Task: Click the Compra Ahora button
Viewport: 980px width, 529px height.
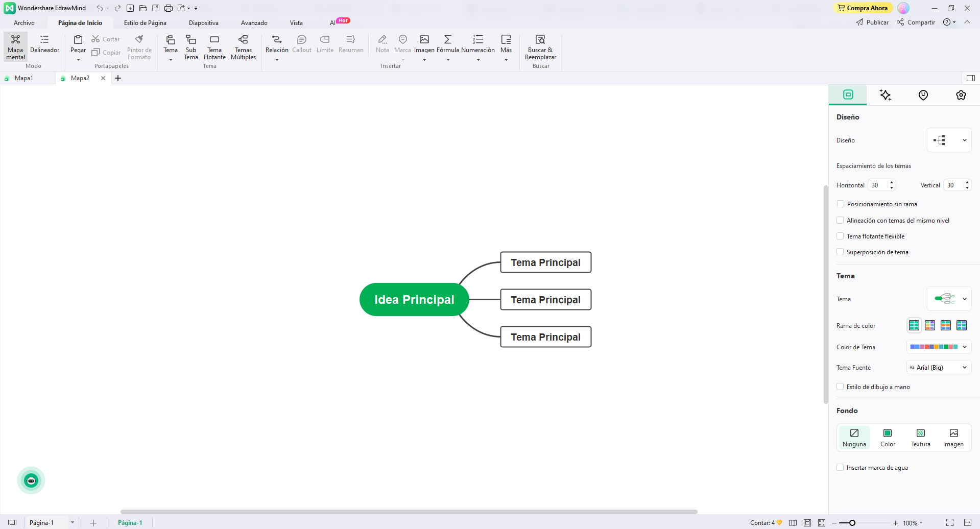Action: 863,8
